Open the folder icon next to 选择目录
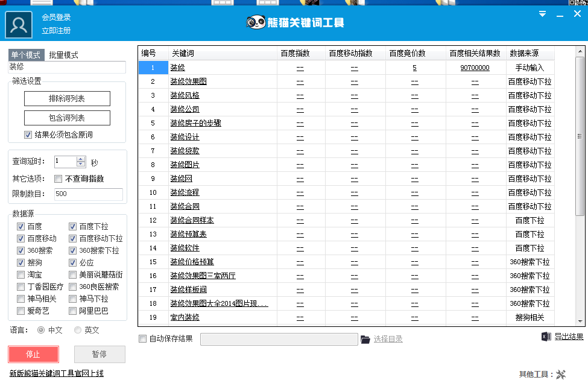This screenshot has height=380, width=588. (365, 340)
